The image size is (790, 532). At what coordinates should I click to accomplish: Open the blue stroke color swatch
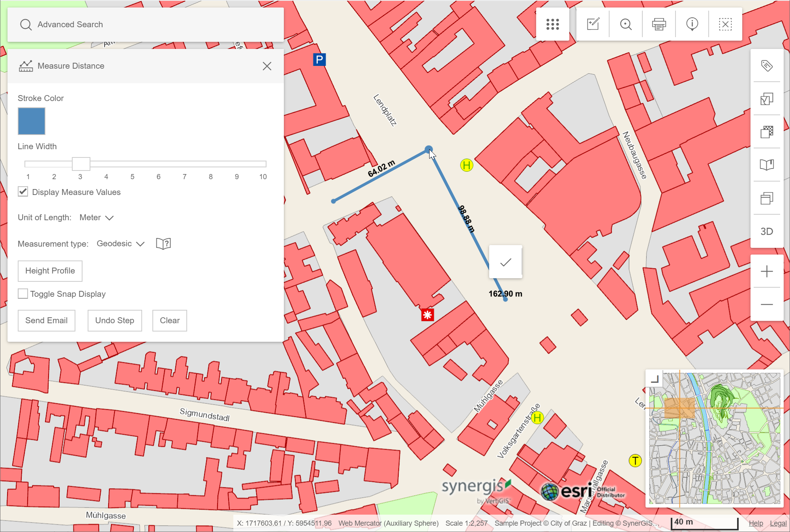tap(32, 121)
